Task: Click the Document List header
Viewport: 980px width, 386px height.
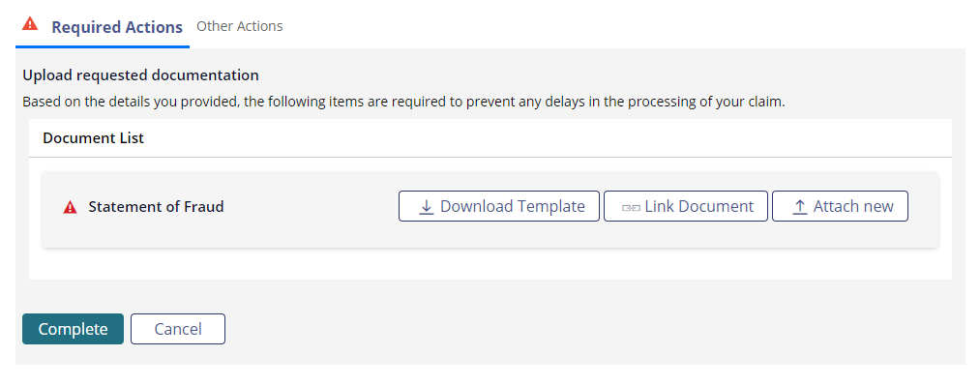Action: (93, 138)
